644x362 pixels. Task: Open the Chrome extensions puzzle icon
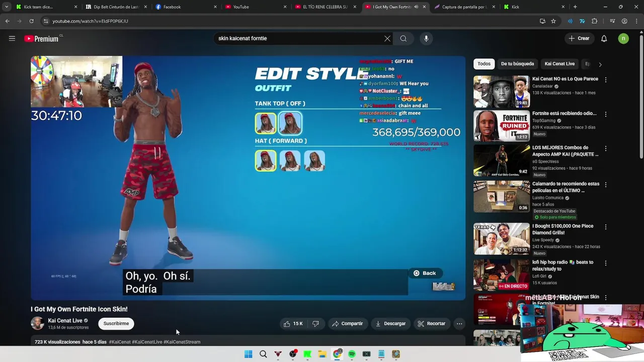[x=595, y=21]
